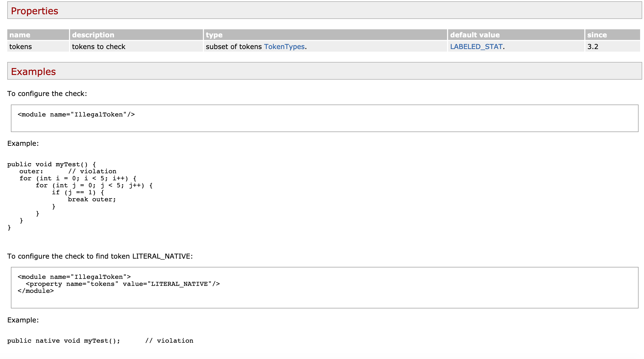The width and height of the screenshot is (644, 359).
Task: Click the 'public void myTest()' example line
Action: (52, 164)
